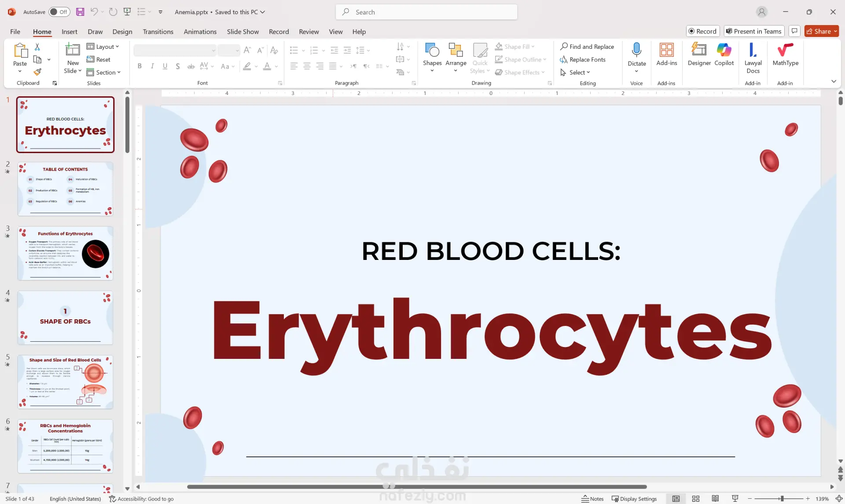Open Reading View from status bar
The width and height of the screenshot is (845, 504).
715,499
